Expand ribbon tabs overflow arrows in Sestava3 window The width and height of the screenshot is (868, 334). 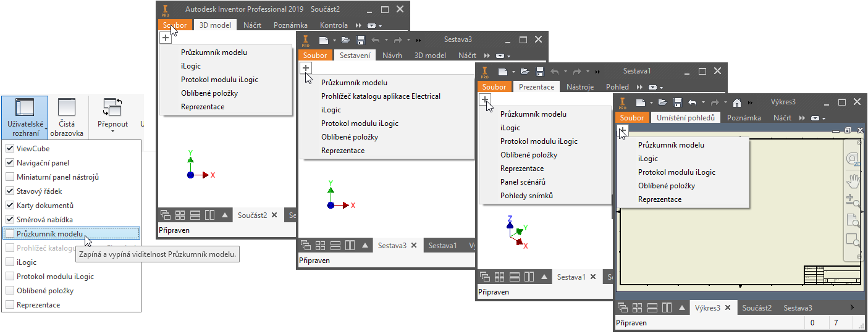point(487,56)
